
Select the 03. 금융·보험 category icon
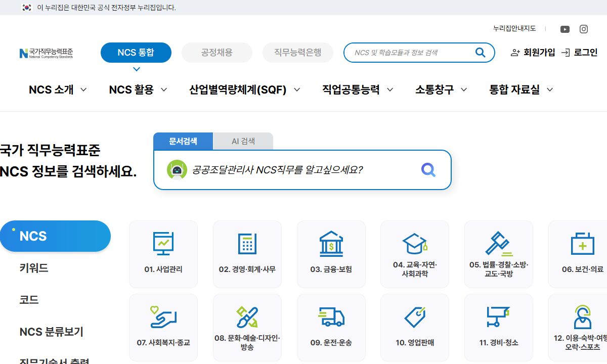331,243
